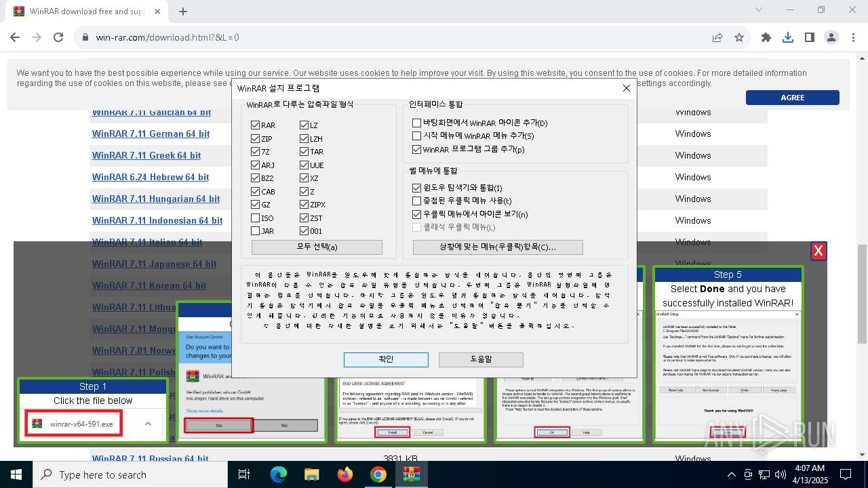The image size is (868, 488).
Task: Enable ISO file association
Action: pos(255,218)
